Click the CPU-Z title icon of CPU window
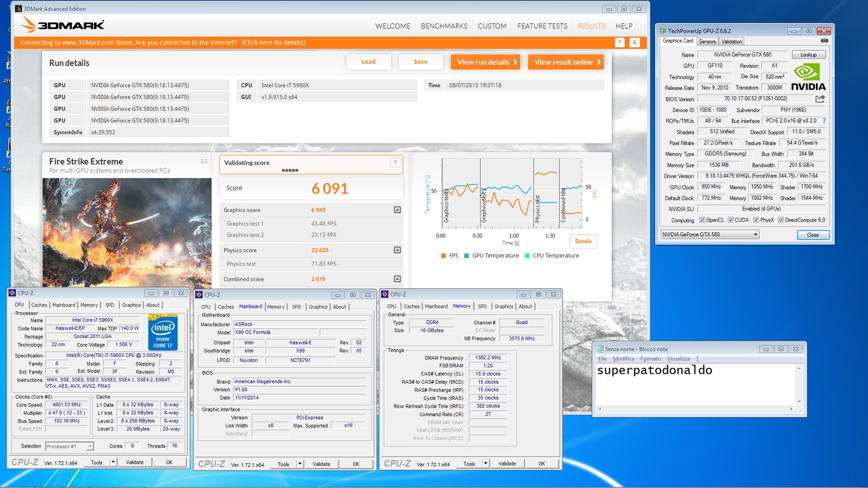Screen dimensions: 868x488 point(13,293)
